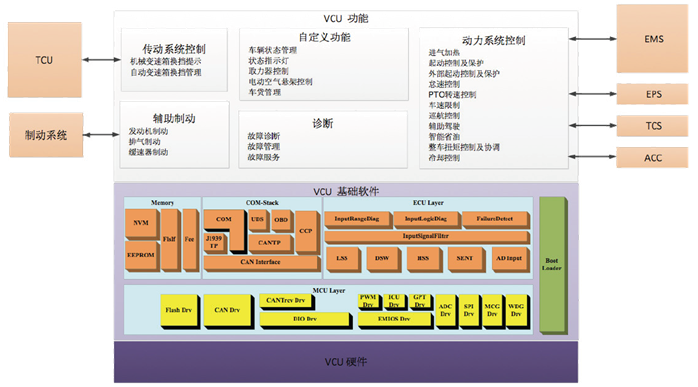
Task: Select the WDG Drv block
Action: 517,311
